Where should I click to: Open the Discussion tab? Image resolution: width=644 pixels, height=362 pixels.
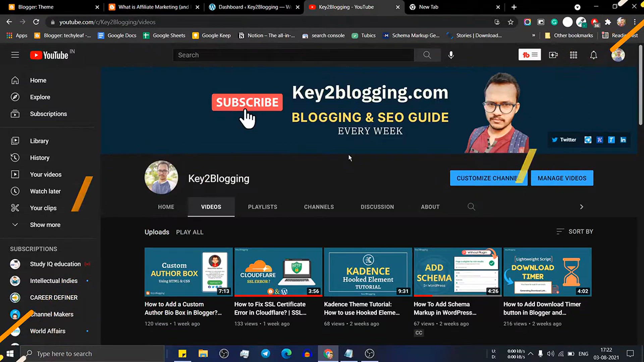pos(377,207)
